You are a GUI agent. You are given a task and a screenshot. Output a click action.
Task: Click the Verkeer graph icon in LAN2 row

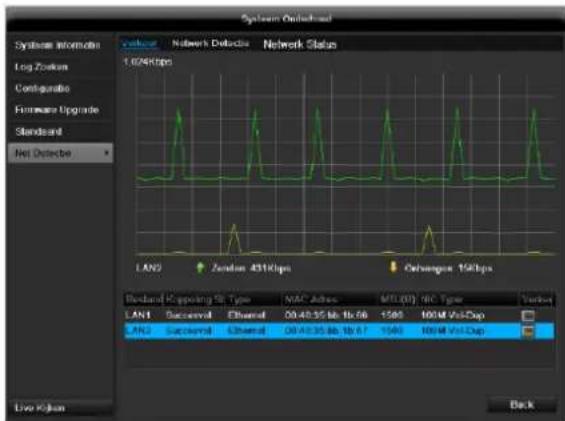528,331
